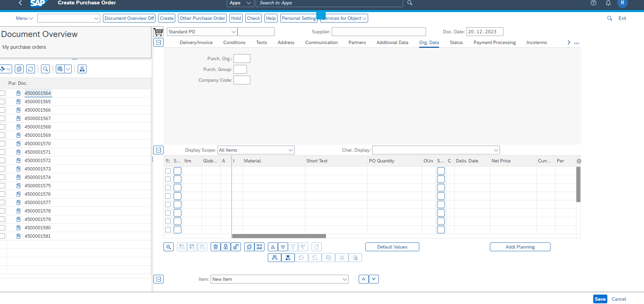Lock selected items with the padlock icon
The image size is (644, 304).
[x=225, y=246]
